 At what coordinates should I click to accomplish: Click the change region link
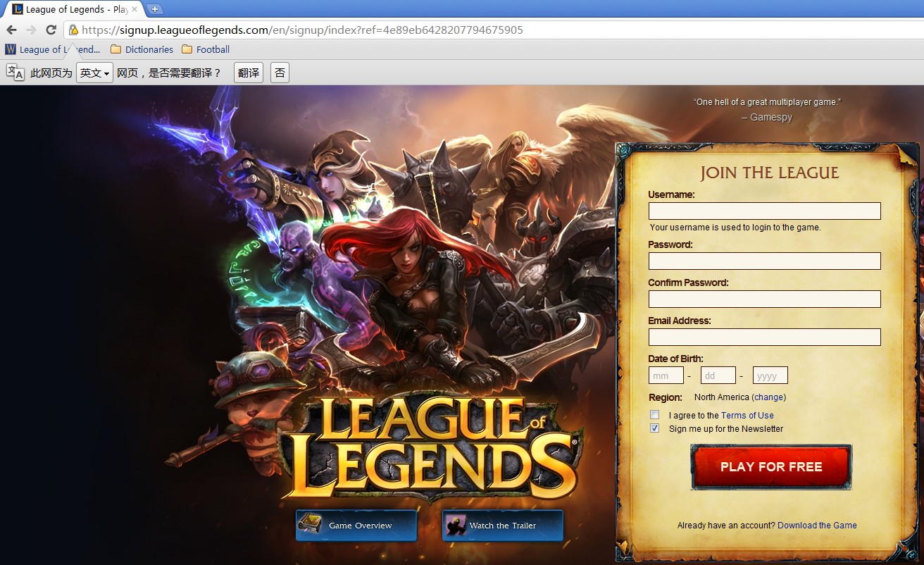[x=769, y=397]
